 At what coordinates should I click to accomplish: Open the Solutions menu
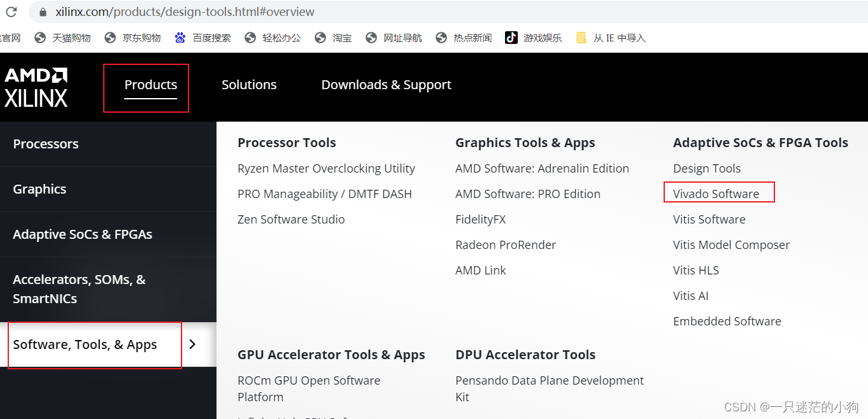point(249,85)
